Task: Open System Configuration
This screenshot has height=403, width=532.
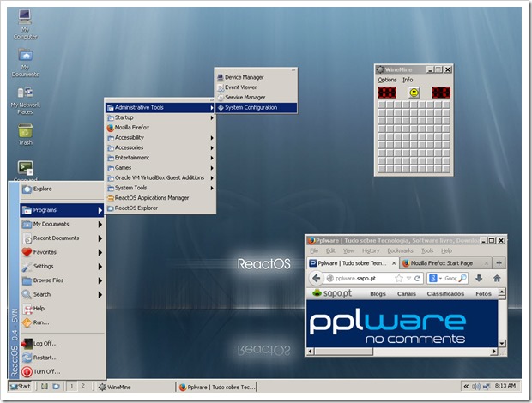Action: point(257,107)
